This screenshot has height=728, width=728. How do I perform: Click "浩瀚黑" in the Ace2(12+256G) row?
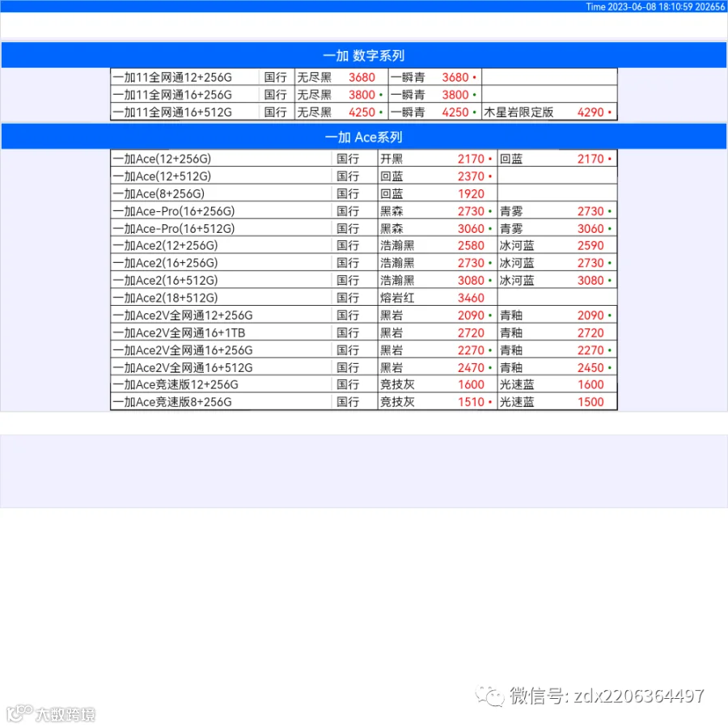coord(397,245)
